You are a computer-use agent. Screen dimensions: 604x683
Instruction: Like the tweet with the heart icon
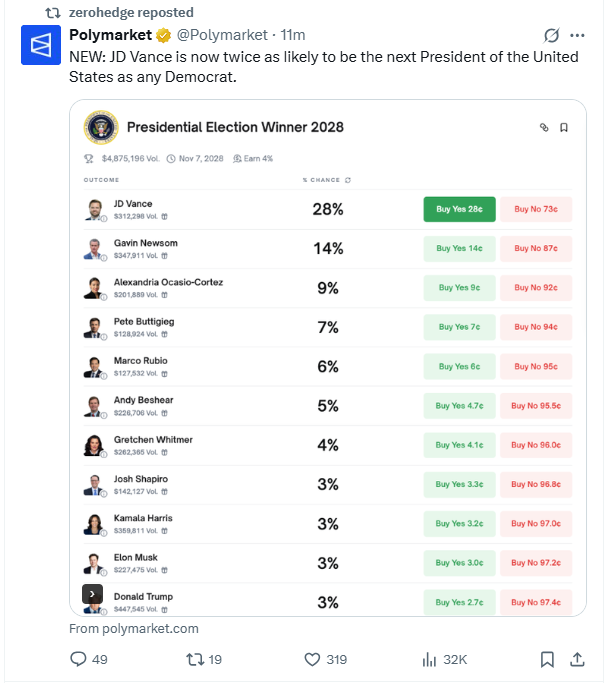pyautogui.click(x=312, y=659)
